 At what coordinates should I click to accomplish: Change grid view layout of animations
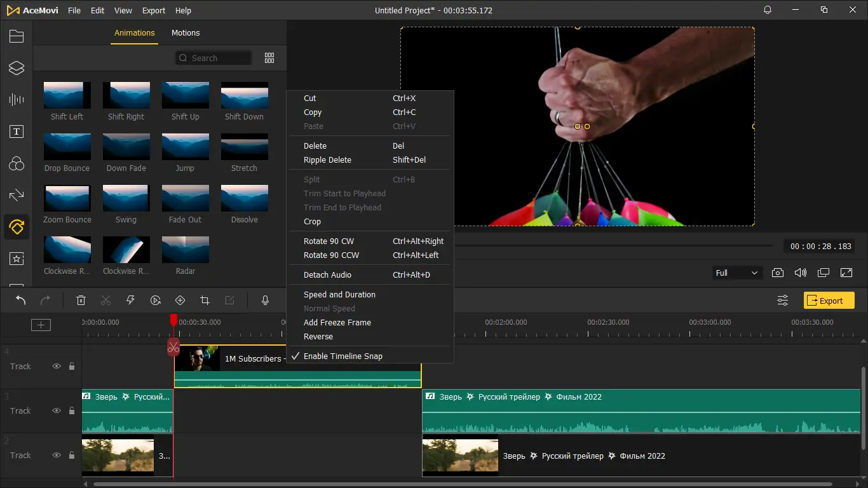tap(269, 58)
